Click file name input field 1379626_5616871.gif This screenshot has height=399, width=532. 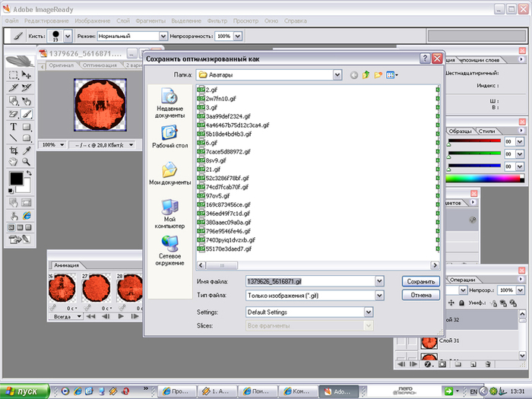[x=310, y=281]
